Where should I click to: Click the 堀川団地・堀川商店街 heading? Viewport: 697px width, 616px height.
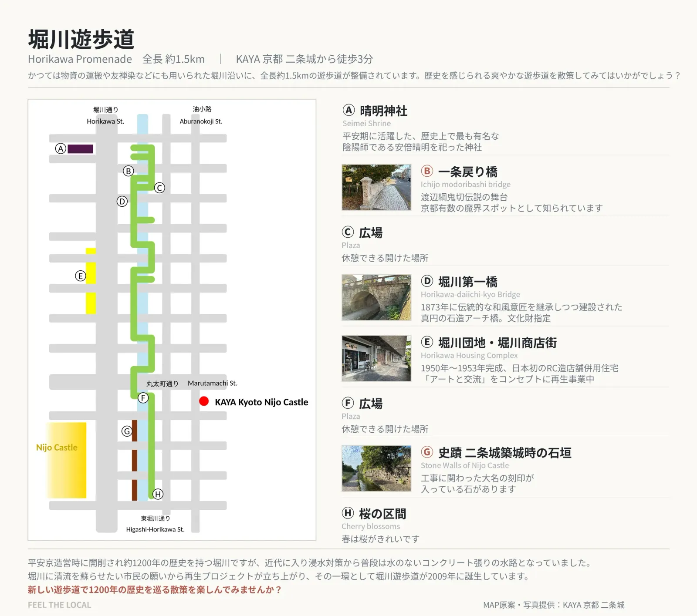[x=497, y=343]
